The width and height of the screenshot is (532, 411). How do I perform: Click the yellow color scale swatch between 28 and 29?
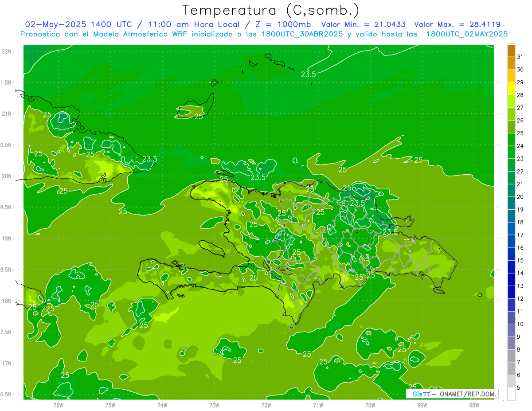pos(511,89)
